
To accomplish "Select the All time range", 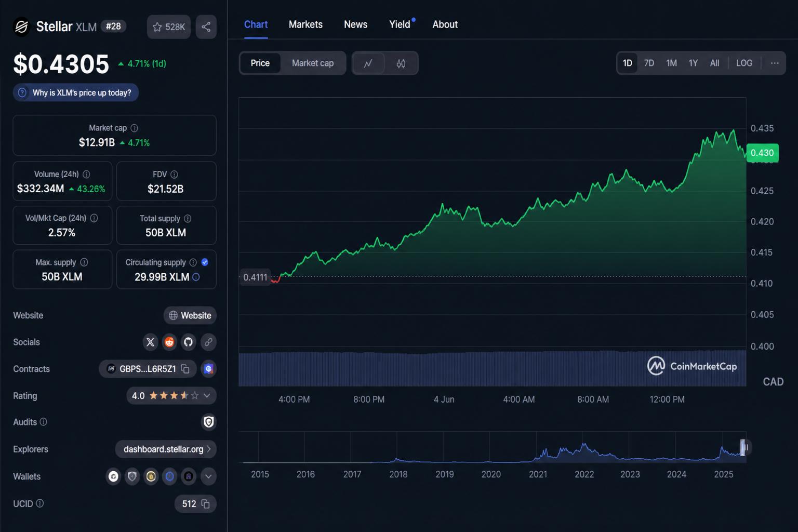I will coord(715,63).
